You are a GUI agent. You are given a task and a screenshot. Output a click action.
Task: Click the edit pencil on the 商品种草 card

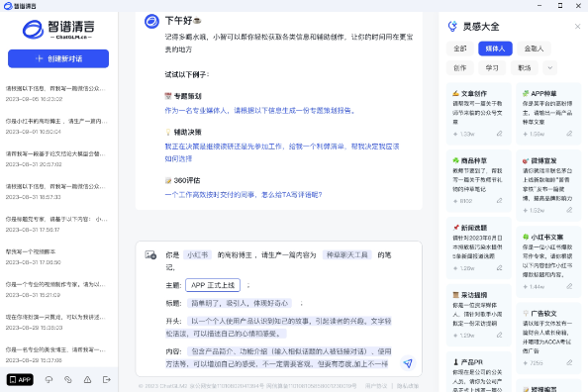[499, 201]
